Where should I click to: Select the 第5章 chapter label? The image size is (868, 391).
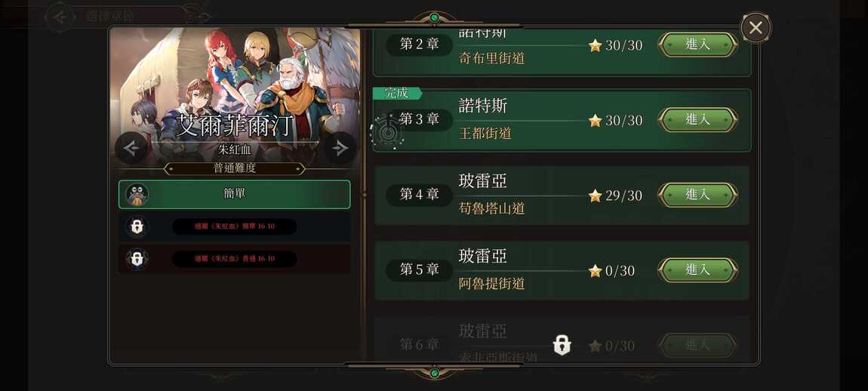point(420,270)
